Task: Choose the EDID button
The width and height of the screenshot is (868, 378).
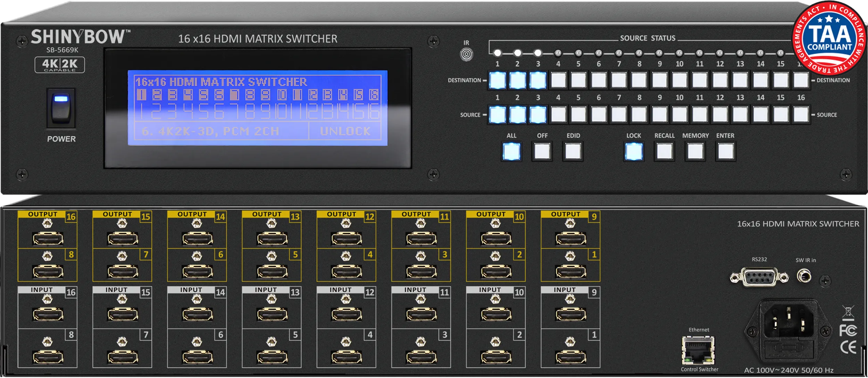Action: click(573, 152)
